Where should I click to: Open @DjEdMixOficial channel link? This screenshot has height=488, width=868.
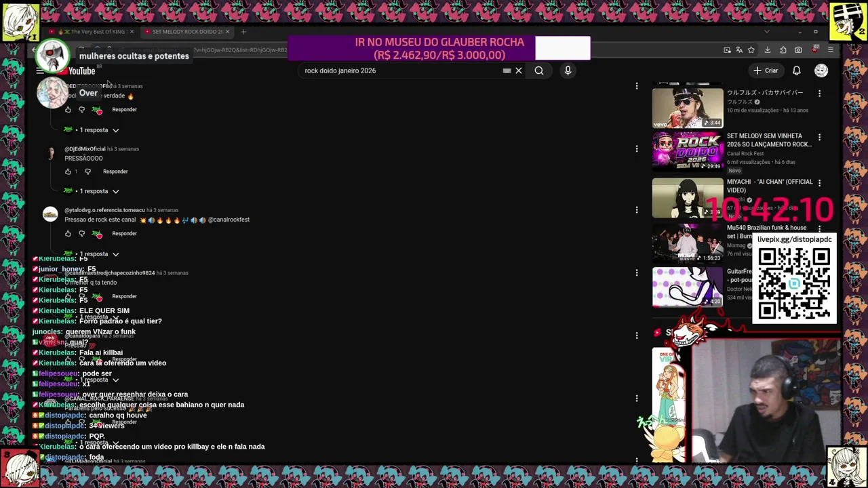pyautogui.click(x=85, y=149)
